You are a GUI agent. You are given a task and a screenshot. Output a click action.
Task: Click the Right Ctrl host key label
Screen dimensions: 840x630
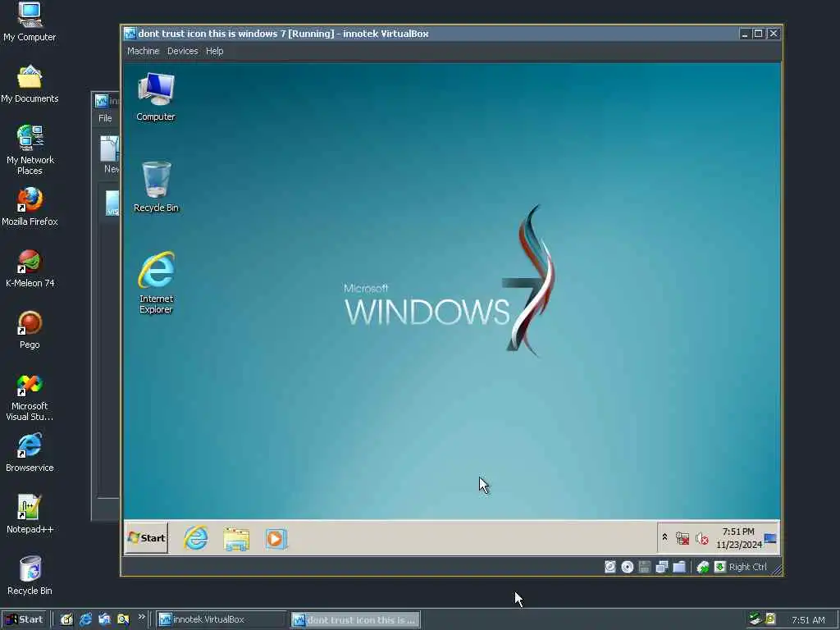tap(747, 567)
